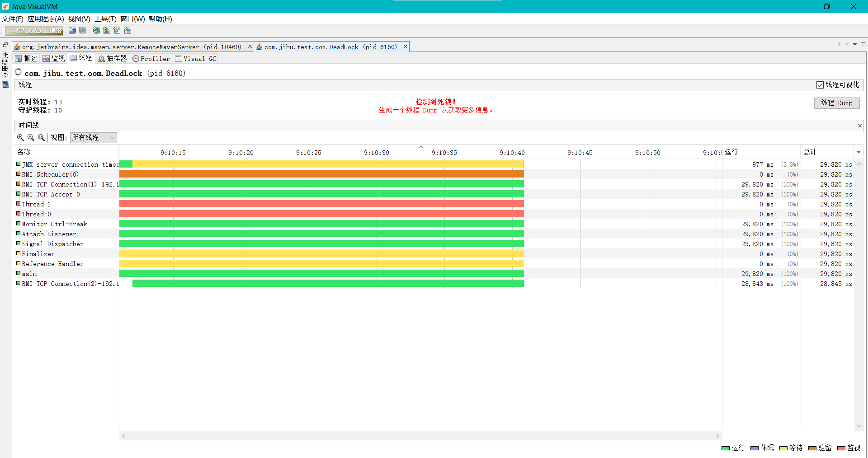Click the green 运行 legend swatch
Screen dimensions: 868x458
[x=726, y=448]
